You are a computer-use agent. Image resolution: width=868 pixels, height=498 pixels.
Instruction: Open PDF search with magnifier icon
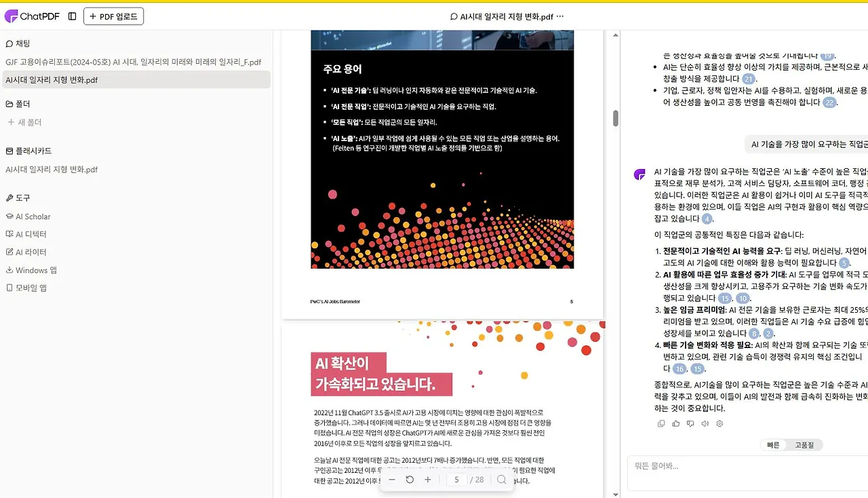501,480
